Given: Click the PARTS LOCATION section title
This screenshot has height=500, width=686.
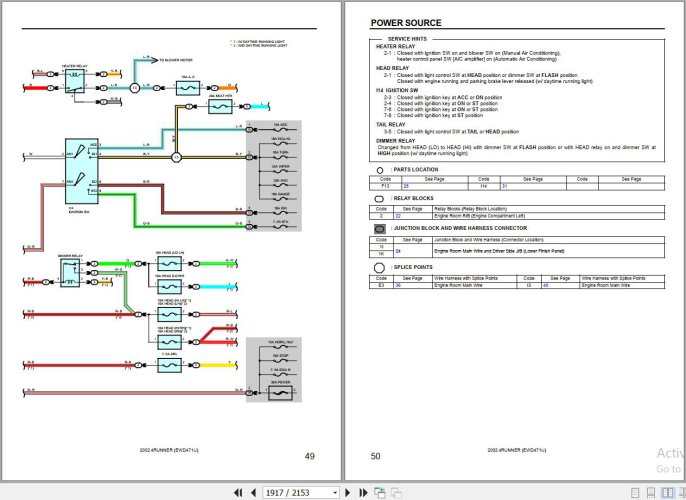Looking at the screenshot, I should 415,170.
